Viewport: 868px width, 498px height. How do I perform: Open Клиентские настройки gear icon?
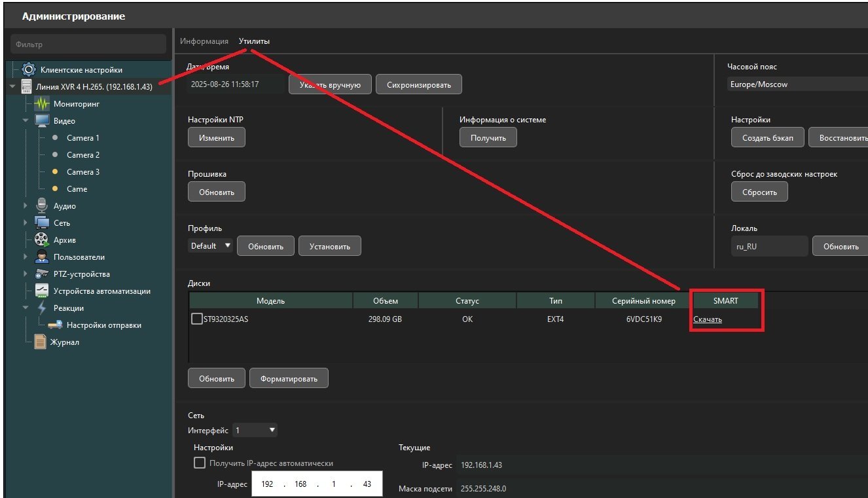[x=29, y=69]
